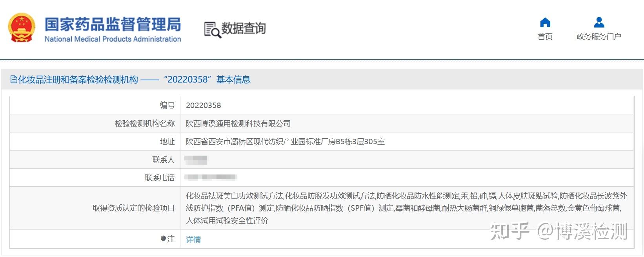
Task: Select the 取得资质认定的检验项目 label
Action: point(133,208)
